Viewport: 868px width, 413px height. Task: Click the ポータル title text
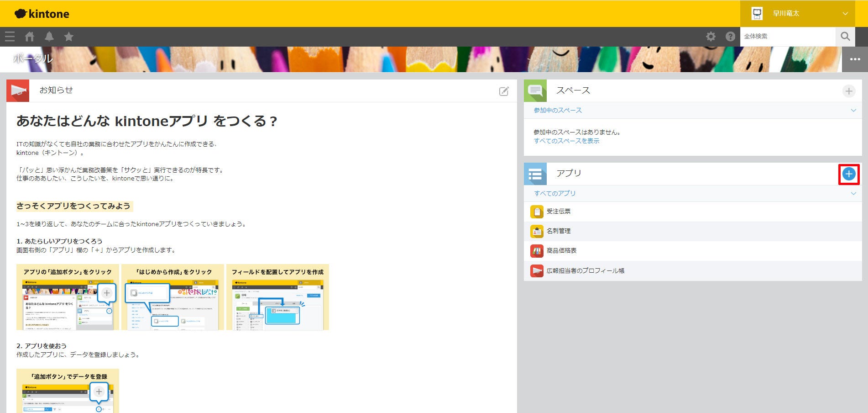pos(33,58)
